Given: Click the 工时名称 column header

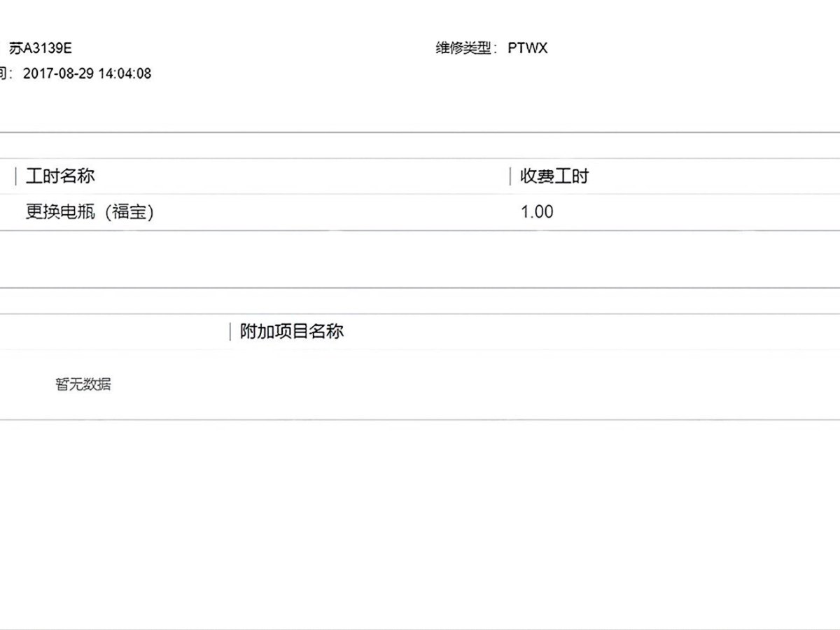Looking at the screenshot, I should (x=60, y=176).
